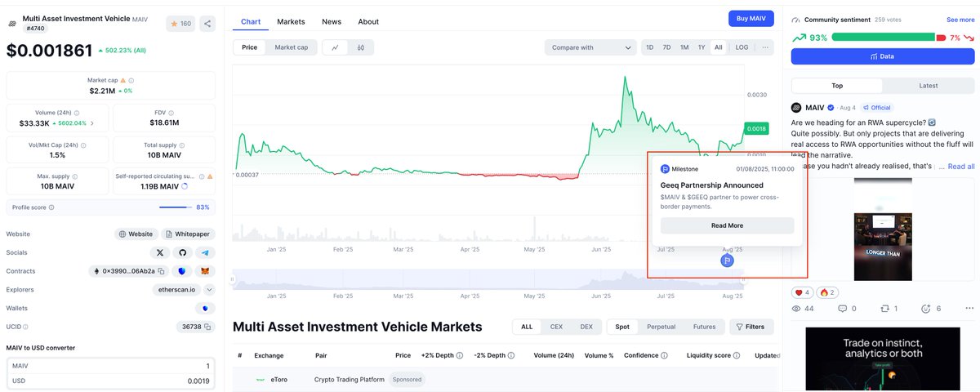980x392 pixels.
Task: Click See more for community sentiment
Action: (x=960, y=20)
